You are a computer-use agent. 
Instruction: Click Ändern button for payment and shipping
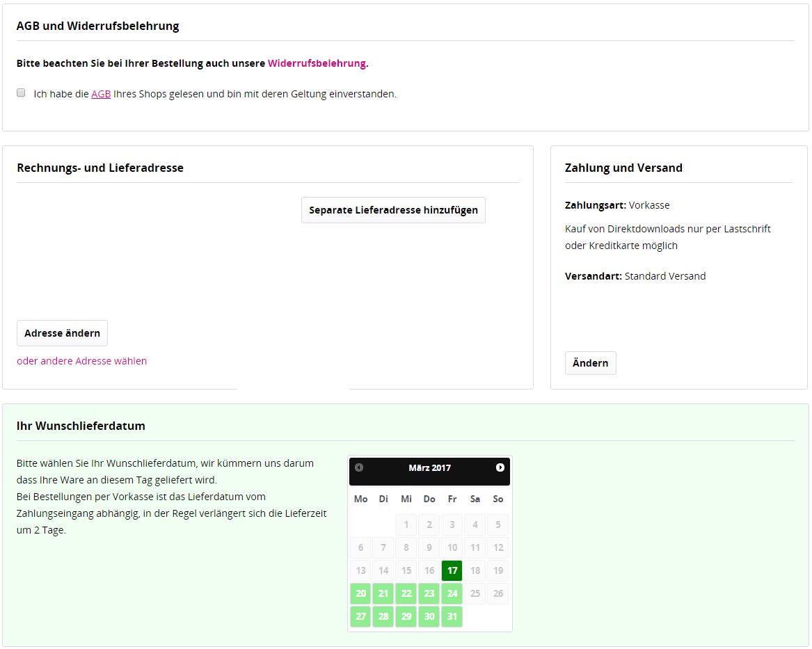(x=590, y=363)
